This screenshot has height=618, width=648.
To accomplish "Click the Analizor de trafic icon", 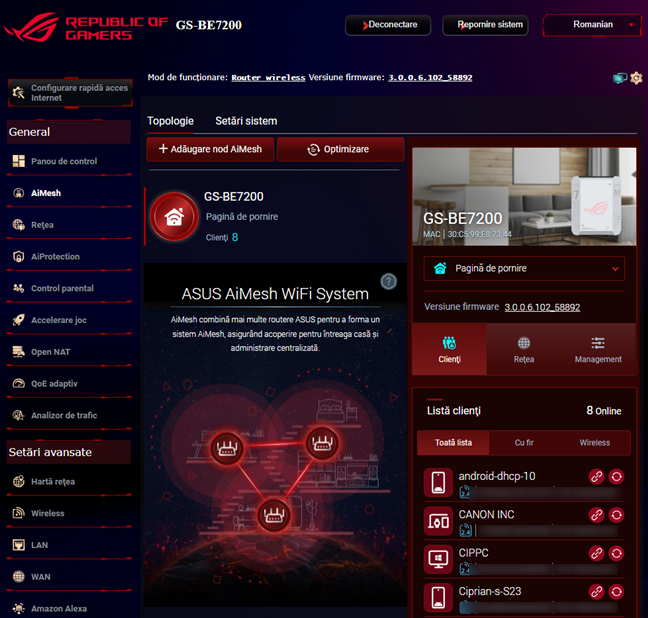I will pyautogui.click(x=18, y=415).
